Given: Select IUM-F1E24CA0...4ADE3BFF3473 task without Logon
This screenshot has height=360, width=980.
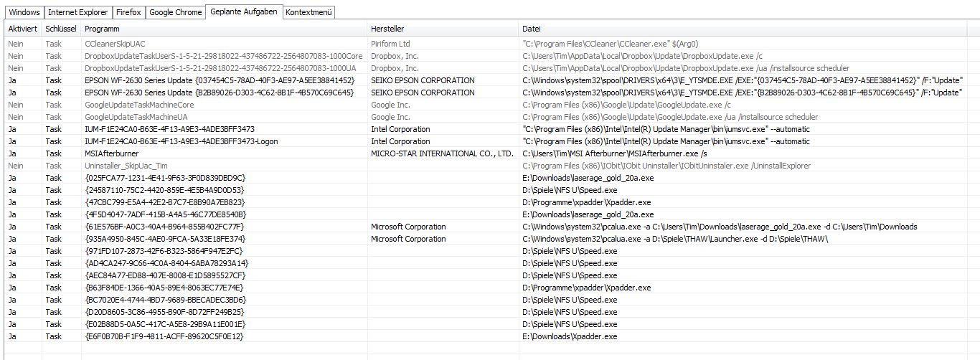Looking at the screenshot, I should [x=492, y=128].
